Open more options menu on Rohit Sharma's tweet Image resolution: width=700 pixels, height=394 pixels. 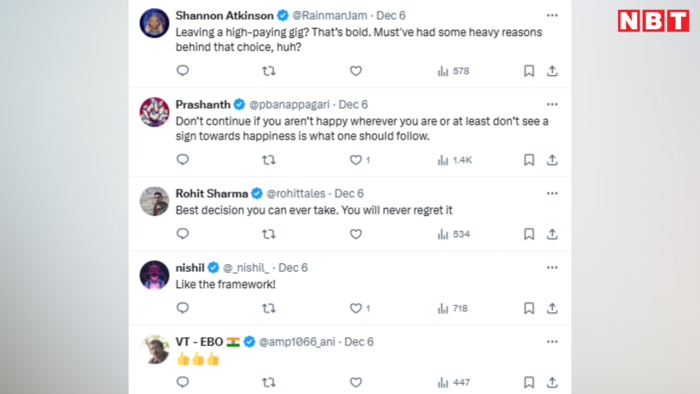point(552,194)
